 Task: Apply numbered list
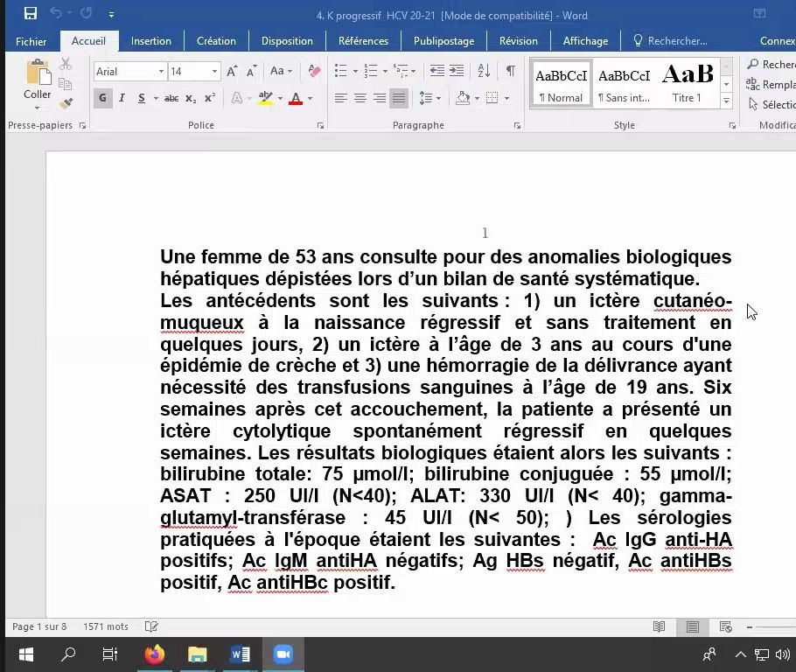pos(371,71)
